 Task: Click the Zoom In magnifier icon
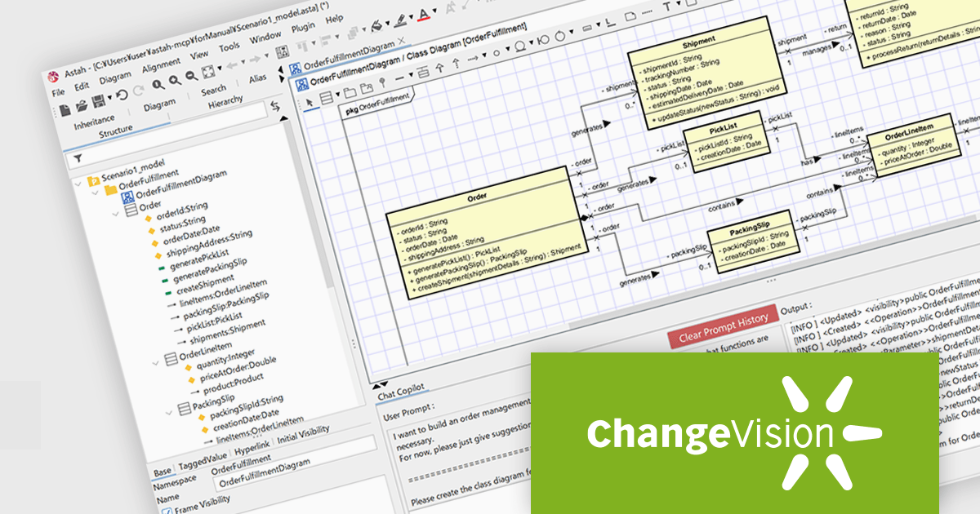point(176,80)
